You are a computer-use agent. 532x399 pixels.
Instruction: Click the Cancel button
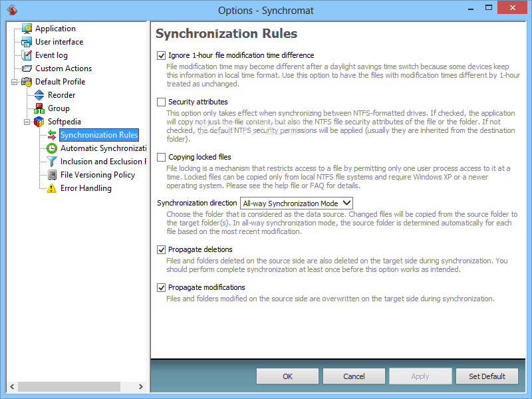[x=354, y=376]
